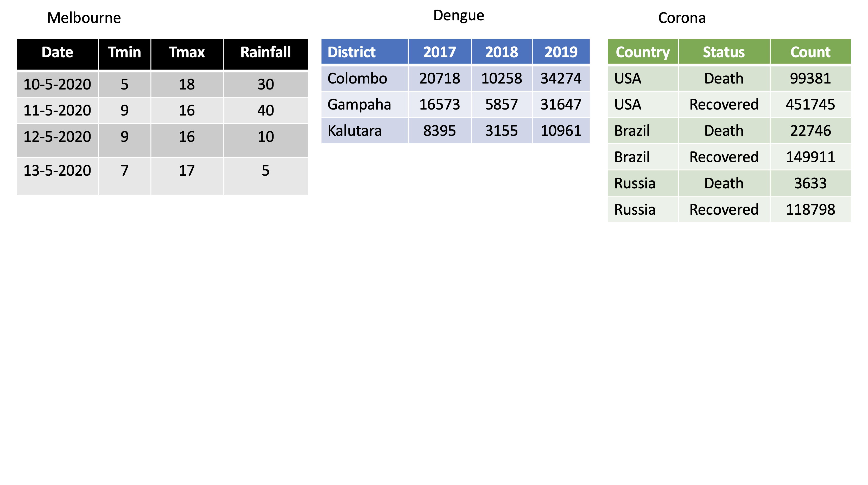Image resolution: width=868 pixels, height=485 pixels.
Task: Select the Status column header
Action: (x=724, y=52)
